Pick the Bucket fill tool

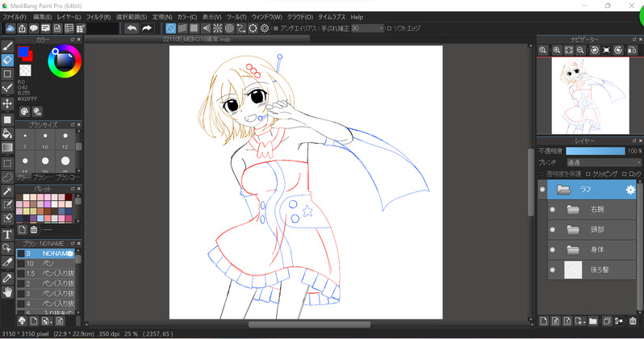(7, 133)
